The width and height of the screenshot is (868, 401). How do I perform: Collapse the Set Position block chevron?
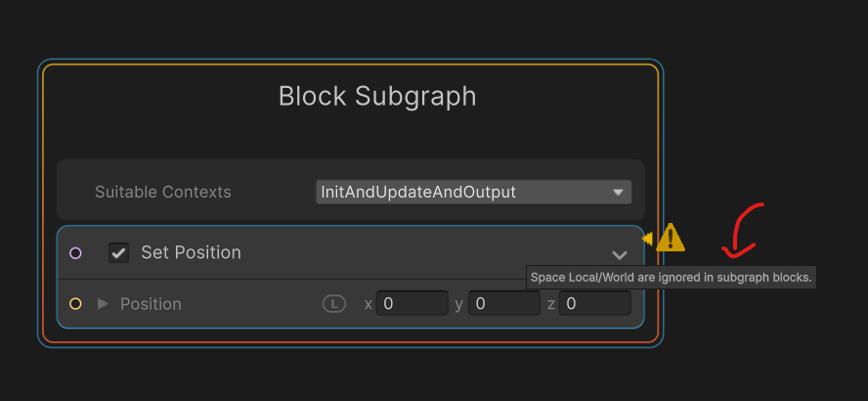(619, 254)
